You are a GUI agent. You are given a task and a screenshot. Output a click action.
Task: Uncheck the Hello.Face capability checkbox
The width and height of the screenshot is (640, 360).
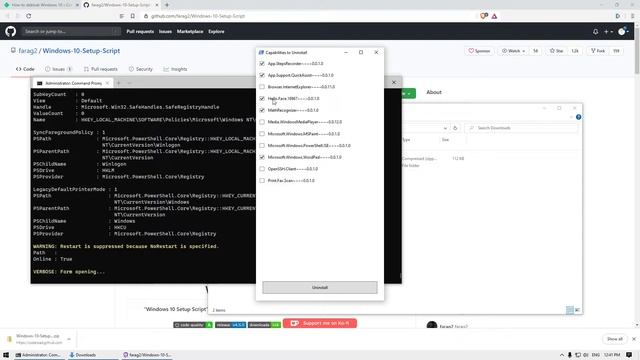262,98
